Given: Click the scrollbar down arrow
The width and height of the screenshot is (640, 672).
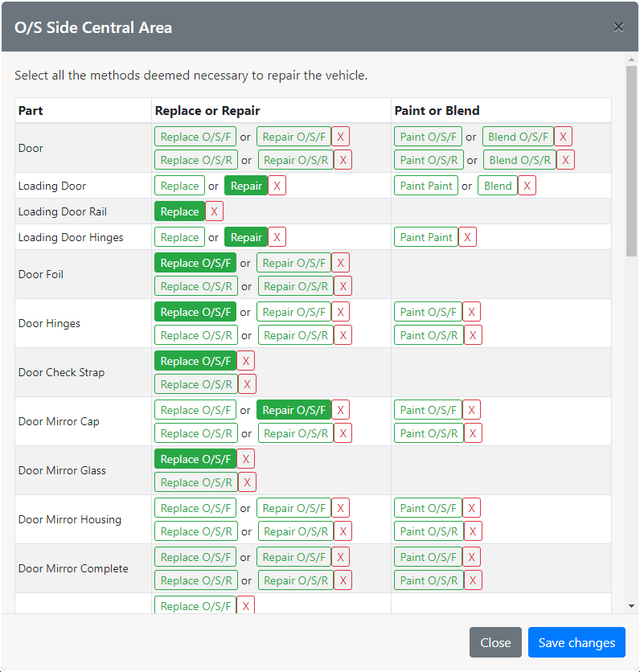Looking at the screenshot, I should 631,605.
